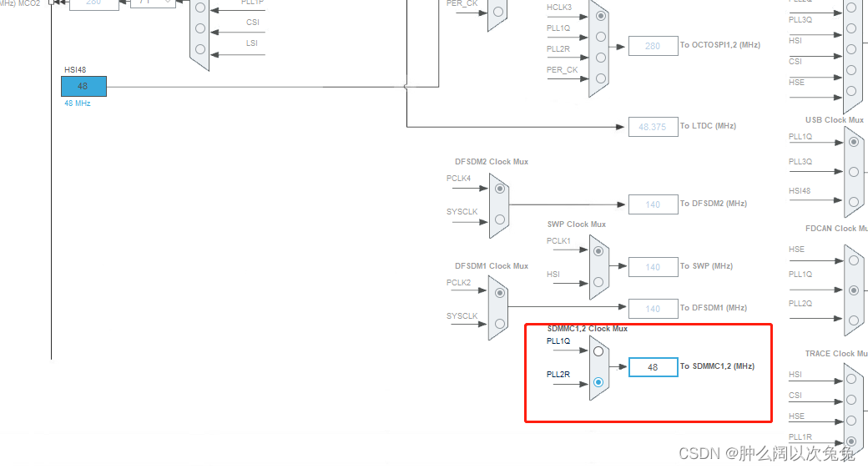This screenshot has width=868, height=469.
Task: Click the To OCTOSPI1,2 frequency field
Action: 654,46
